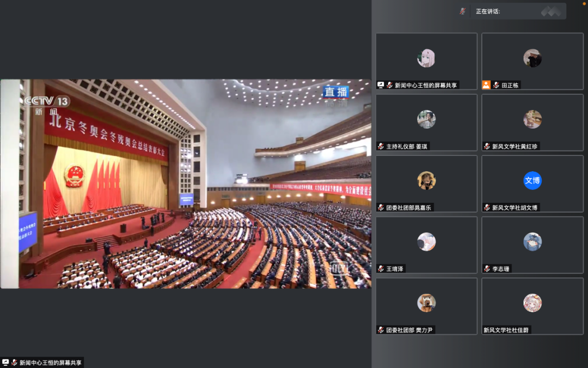588x368 pixels.
Task: Click muted mic icon next to 王靖泽
Action: (x=381, y=269)
